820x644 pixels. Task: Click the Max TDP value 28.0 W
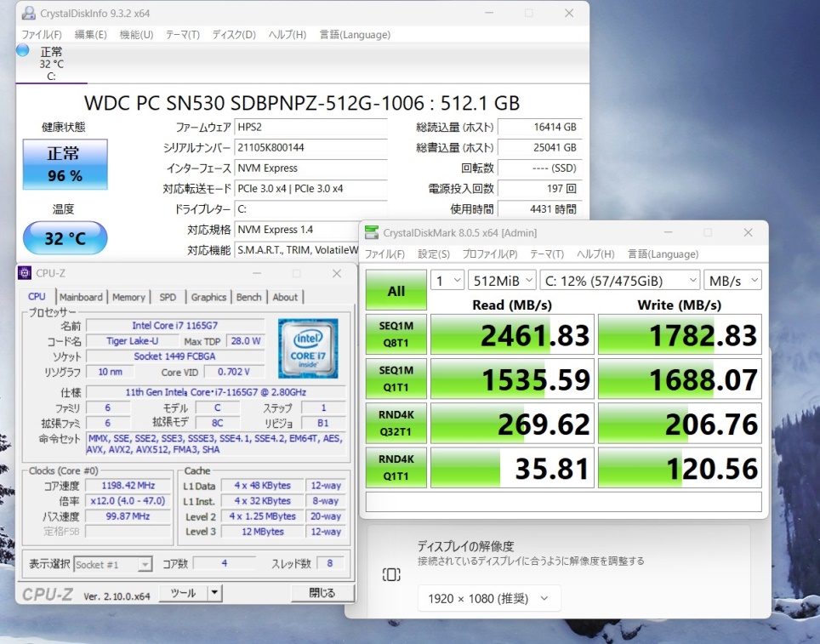pos(246,341)
